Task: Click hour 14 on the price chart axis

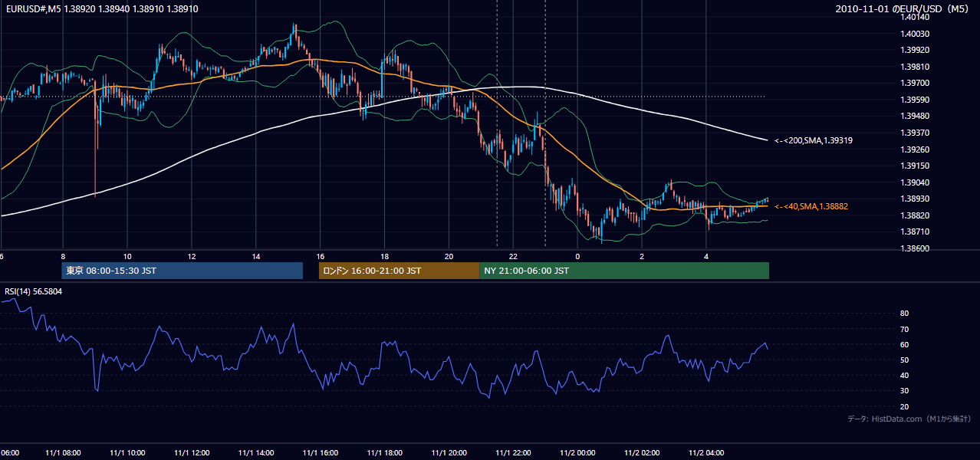Action: click(x=256, y=256)
